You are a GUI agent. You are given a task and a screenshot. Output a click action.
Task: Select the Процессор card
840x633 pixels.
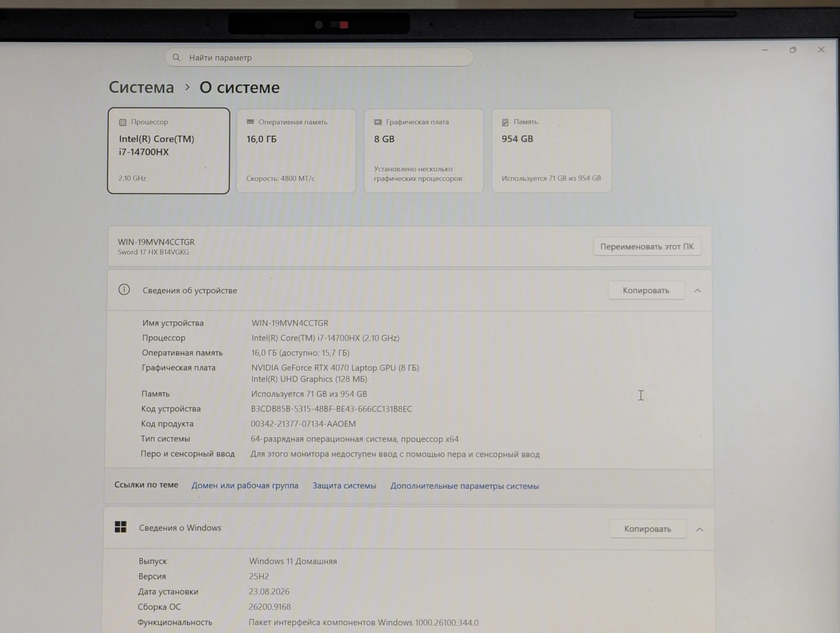[x=168, y=151]
